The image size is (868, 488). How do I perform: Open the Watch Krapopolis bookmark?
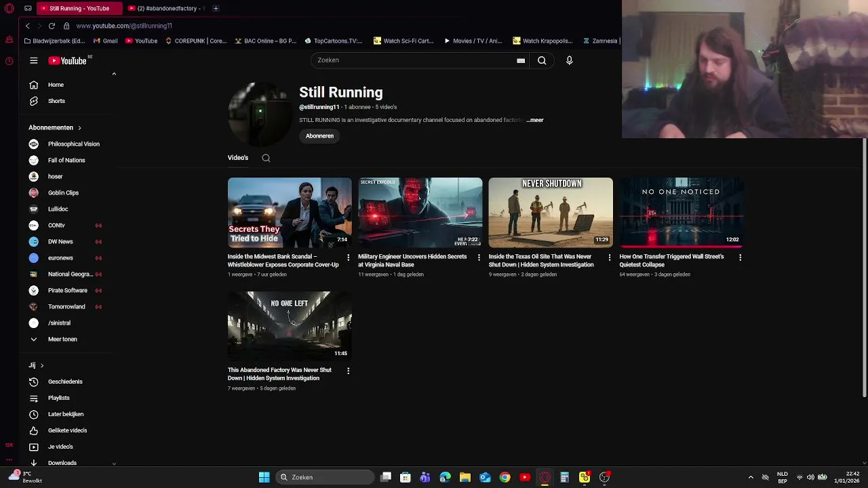(x=543, y=41)
